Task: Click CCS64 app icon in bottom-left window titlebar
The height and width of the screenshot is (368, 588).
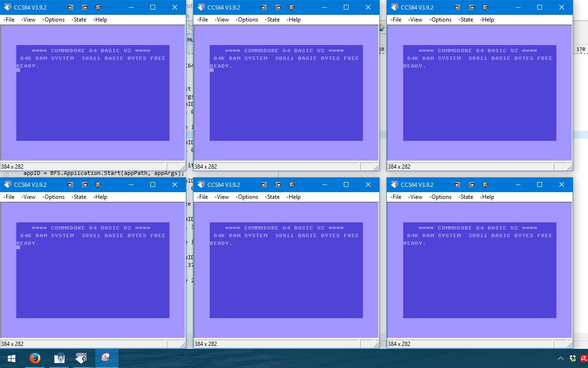Action: [8, 185]
